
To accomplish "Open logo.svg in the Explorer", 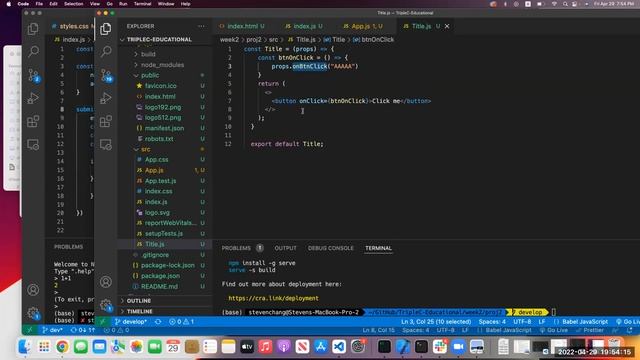I will (157, 212).
